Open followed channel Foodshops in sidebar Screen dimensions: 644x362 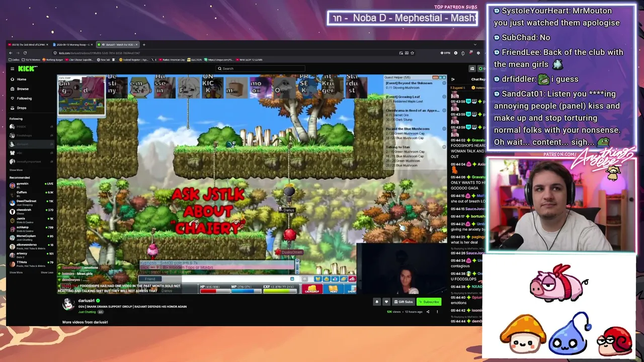(x=31, y=135)
